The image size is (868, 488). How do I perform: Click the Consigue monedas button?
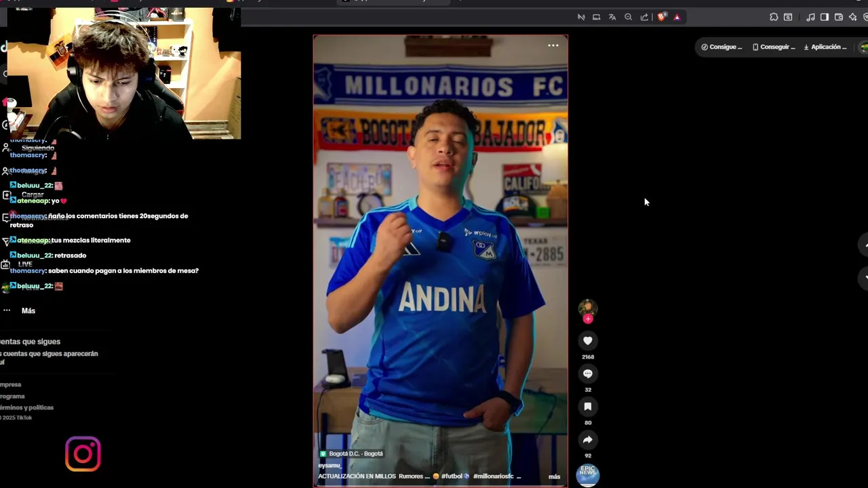point(722,47)
